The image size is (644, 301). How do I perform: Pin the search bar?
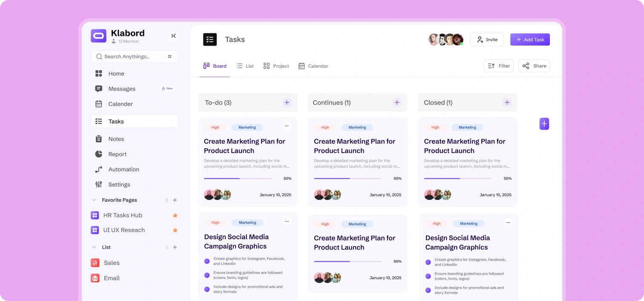pyautogui.click(x=170, y=56)
